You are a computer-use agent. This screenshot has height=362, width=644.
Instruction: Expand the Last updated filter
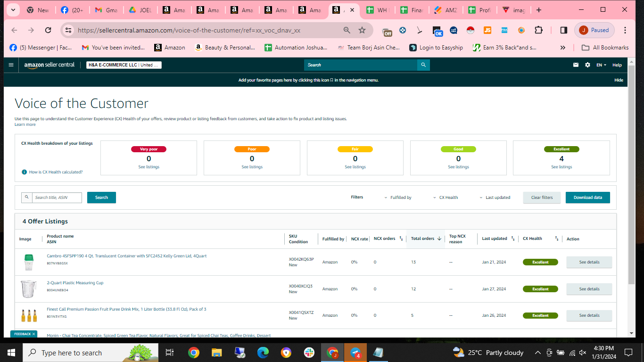pos(495,197)
